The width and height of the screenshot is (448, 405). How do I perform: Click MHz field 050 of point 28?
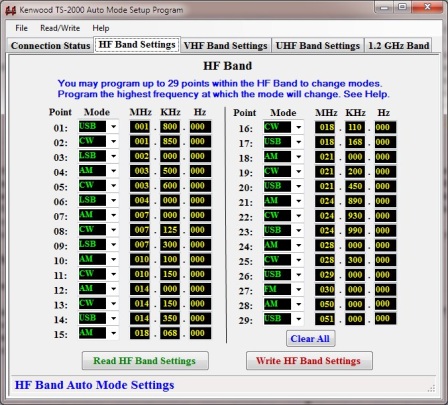(325, 304)
